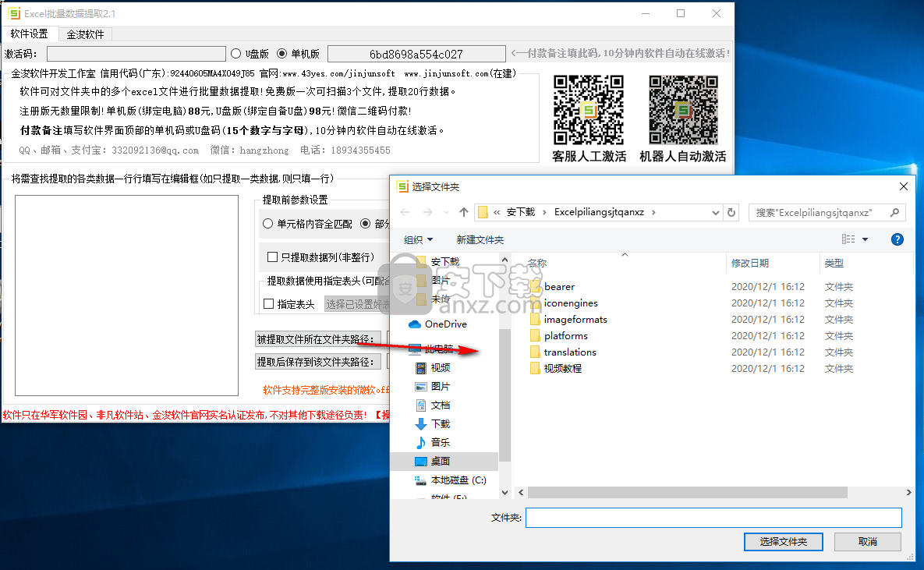924x570 pixels.
Task: Go forward in folder dialog navigation
Action: tap(428, 212)
